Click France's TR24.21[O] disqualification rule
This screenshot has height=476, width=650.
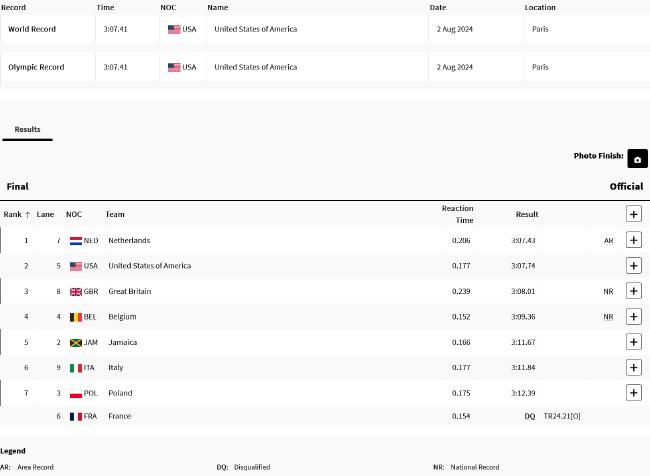[562, 416]
